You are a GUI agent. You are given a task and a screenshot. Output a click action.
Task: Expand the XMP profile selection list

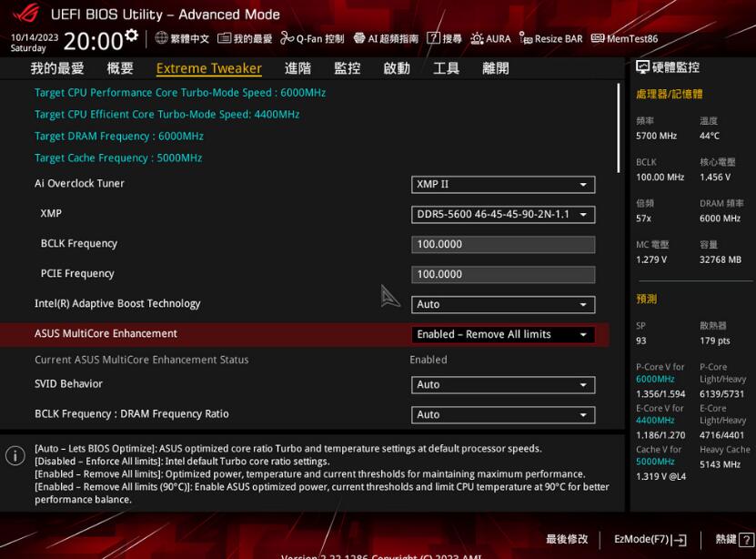pyautogui.click(x=503, y=214)
